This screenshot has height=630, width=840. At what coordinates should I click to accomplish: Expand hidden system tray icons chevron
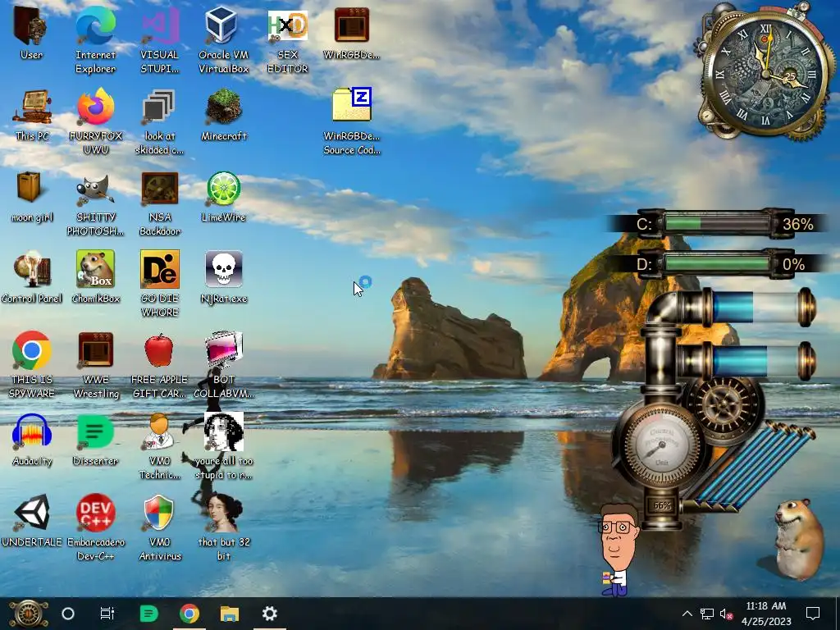(x=687, y=614)
